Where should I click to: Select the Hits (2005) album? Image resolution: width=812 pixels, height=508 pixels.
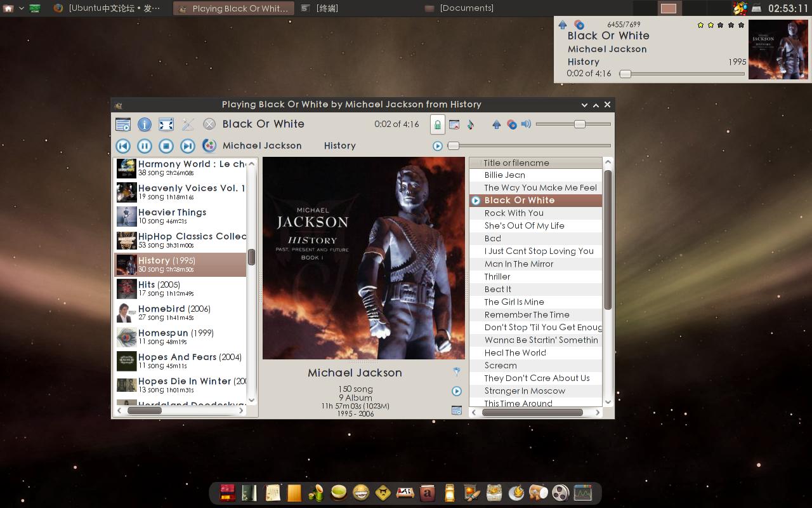(x=180, y=289)
